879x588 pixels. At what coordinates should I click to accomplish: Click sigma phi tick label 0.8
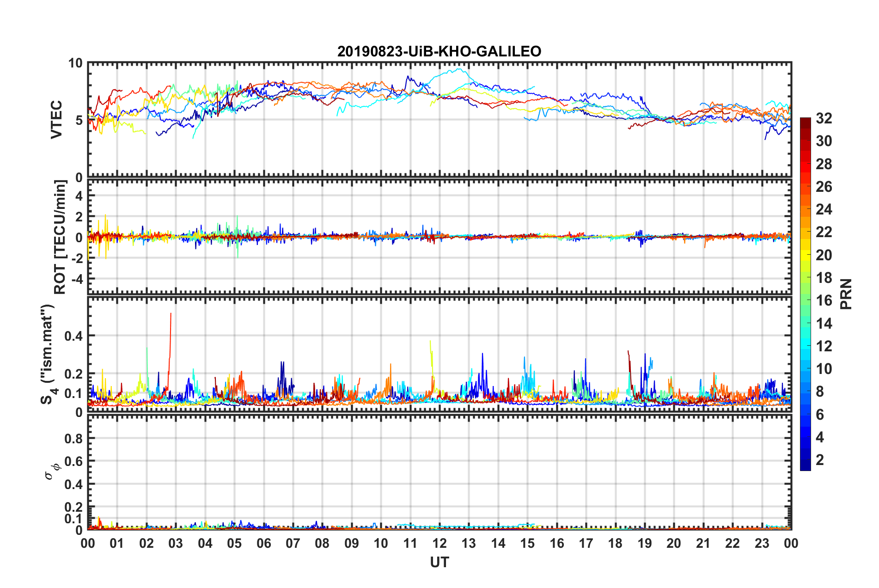click(73, 439)
